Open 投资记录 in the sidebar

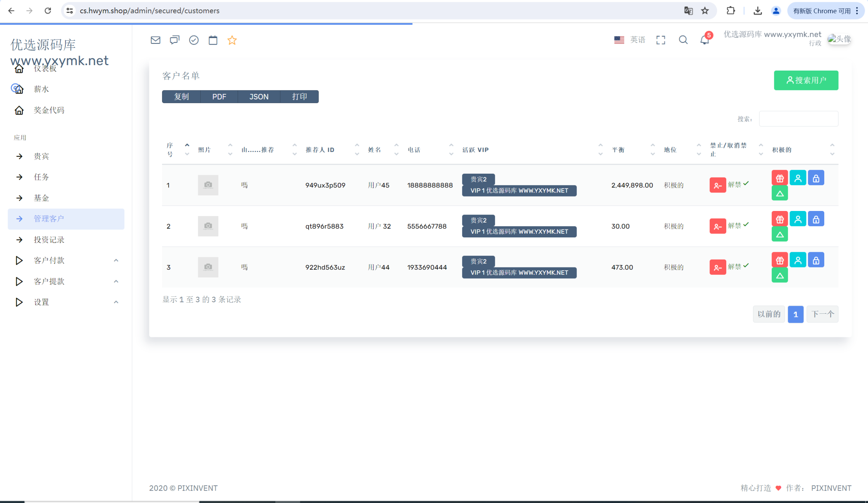pyautogui.click(x=49, y=240)
